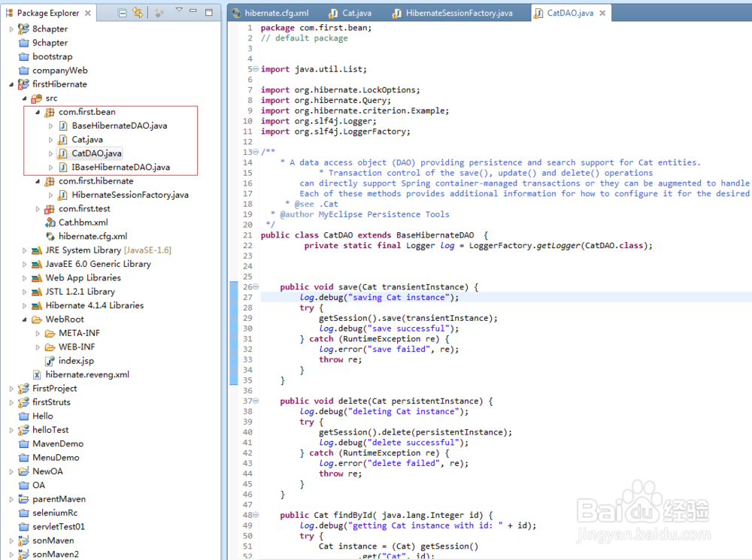Click the WebRoot folder icon
The image size is (752, 560).
pos(36,319)
